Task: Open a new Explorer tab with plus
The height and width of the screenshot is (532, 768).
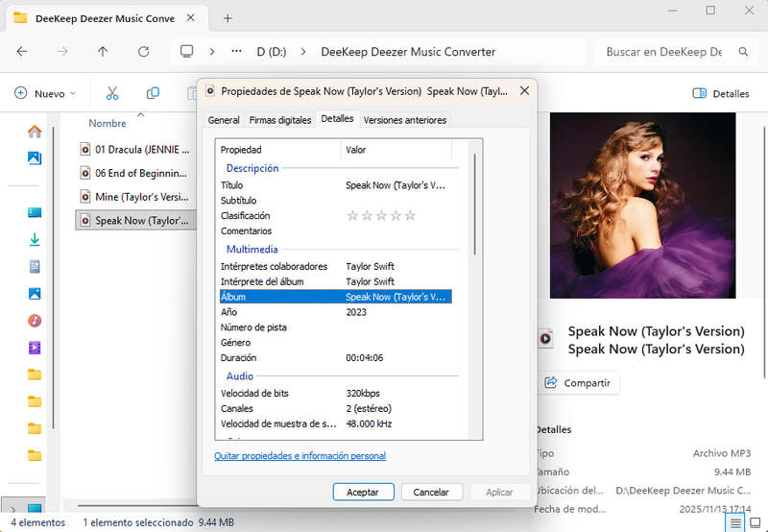Action: (x=228, y=18)
